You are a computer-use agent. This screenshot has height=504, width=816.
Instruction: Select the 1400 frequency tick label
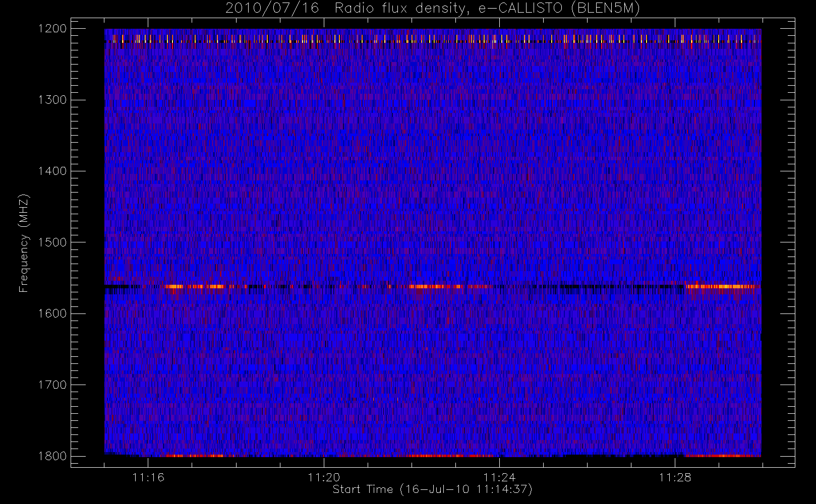(x=52, y=171)
